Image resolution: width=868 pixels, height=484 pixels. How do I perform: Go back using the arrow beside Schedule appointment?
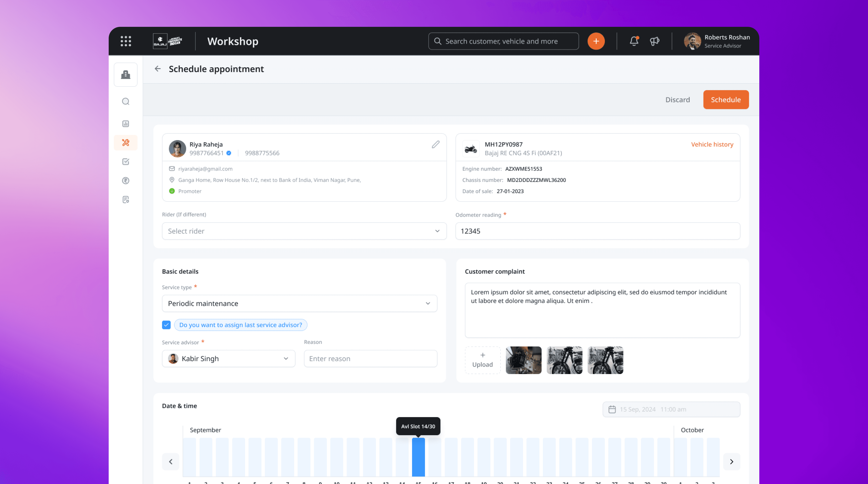158,69
